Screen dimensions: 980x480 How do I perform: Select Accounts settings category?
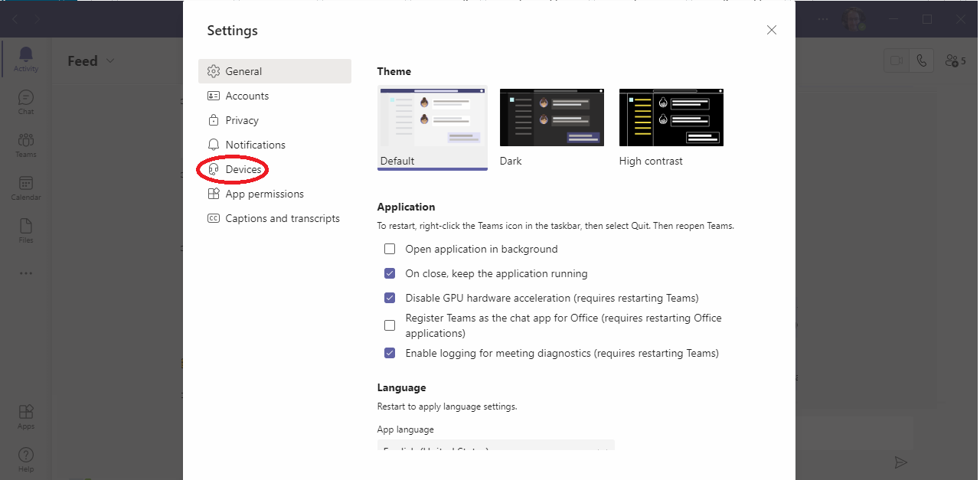click(x=275, y=96)
